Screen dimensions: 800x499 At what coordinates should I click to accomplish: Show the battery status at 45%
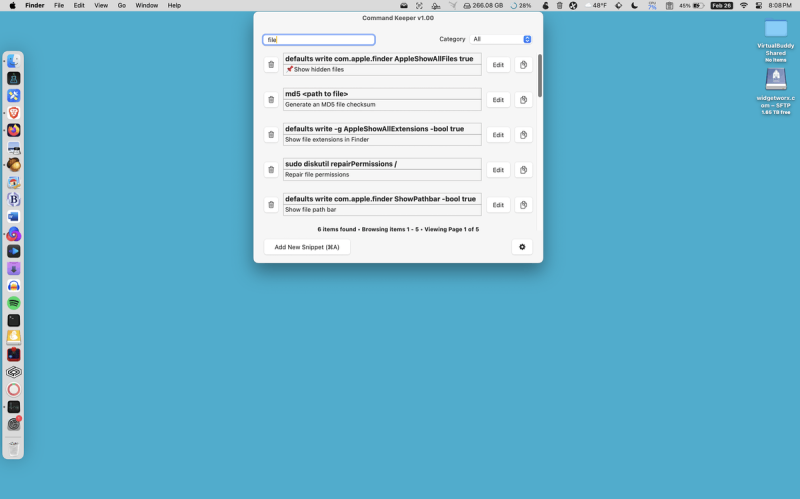point(692,5)
